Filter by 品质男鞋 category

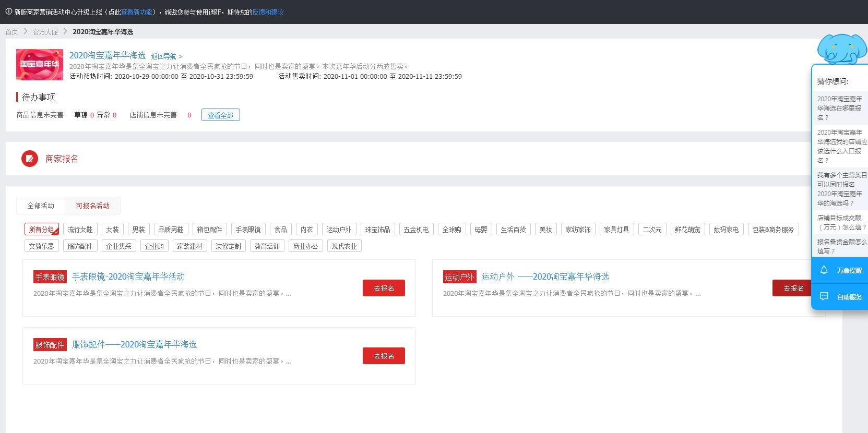click(171, 230)
